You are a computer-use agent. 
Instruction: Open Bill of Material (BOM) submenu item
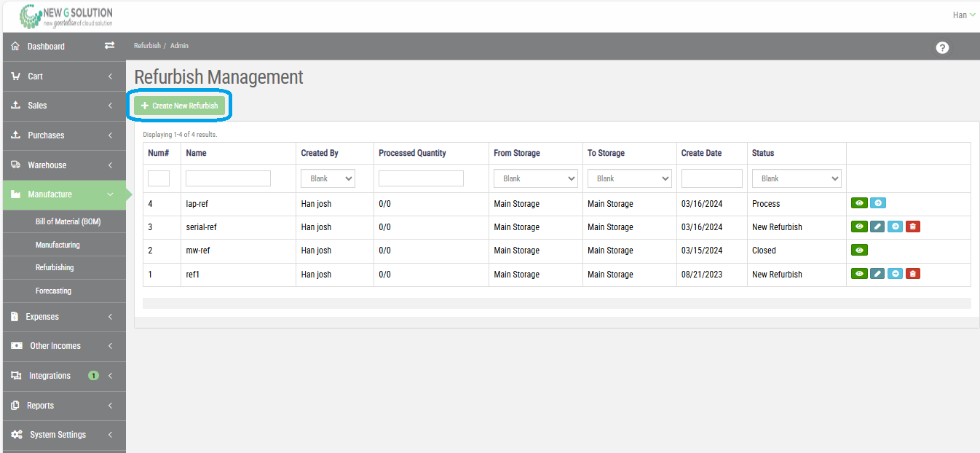pos(68,221)
